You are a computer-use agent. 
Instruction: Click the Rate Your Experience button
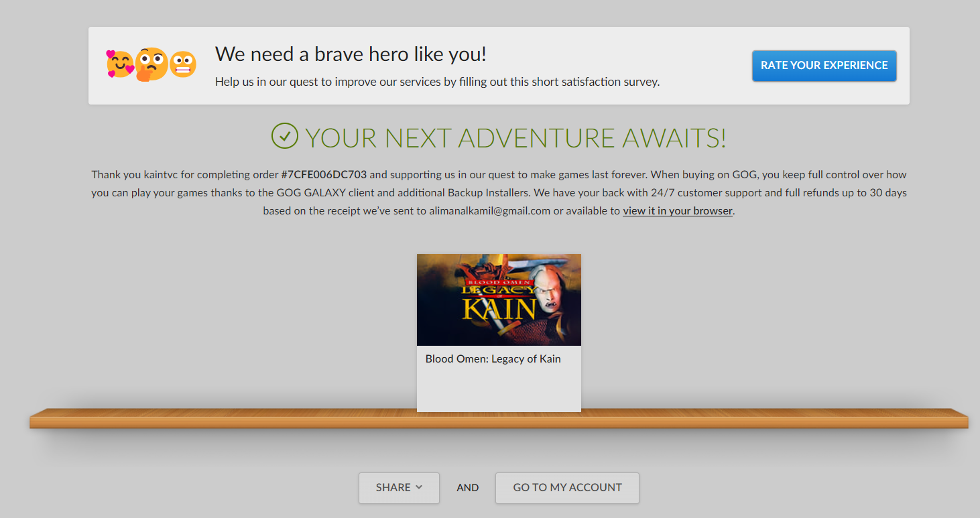pyautogui.click(x=824, y=66)
